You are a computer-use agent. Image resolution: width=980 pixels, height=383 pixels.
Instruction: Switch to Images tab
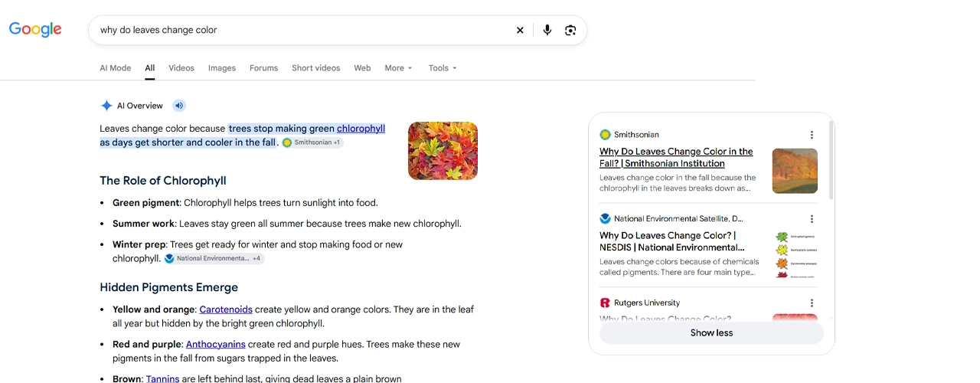pos(222,68)
